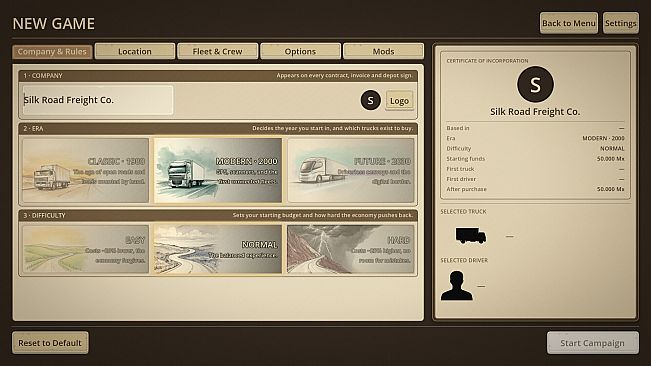651x366 pixels.
Task: Click the selected truck silhouette icon
Action: pyautogui.click(x=470, y=235)
